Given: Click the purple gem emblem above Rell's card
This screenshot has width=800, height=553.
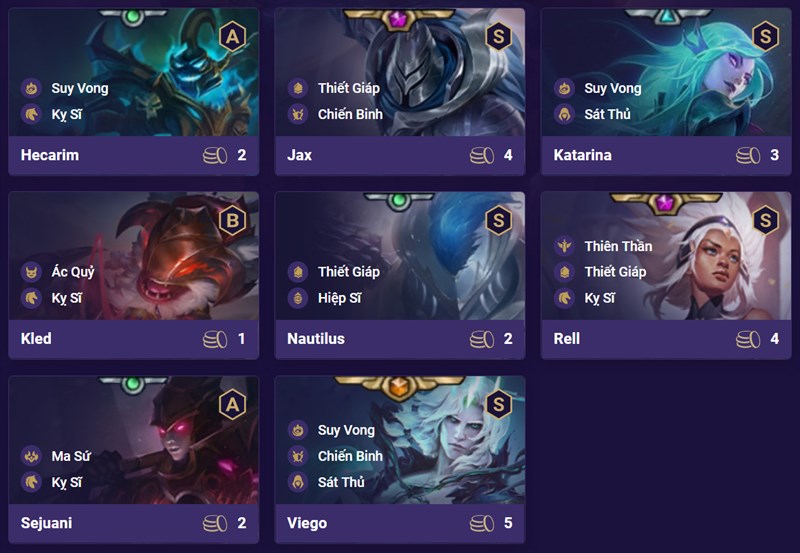Looking at the screenshot, I should point(665,203).
